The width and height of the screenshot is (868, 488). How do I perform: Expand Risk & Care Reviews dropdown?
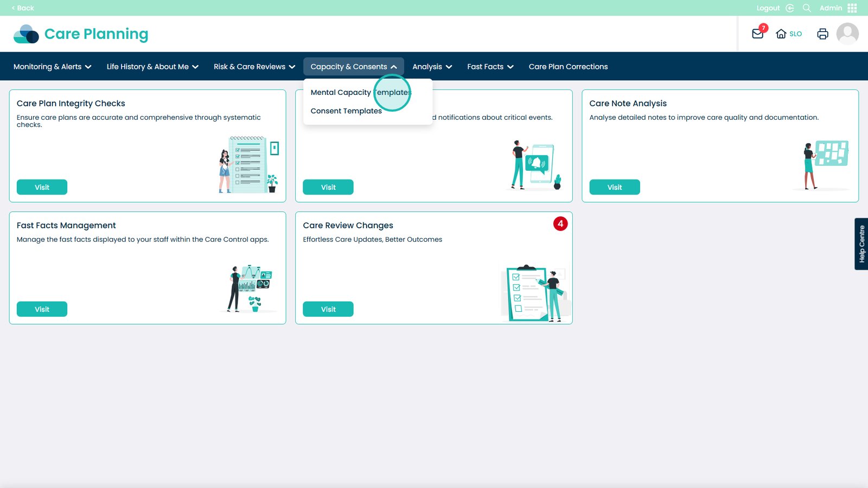click(254, 67)
